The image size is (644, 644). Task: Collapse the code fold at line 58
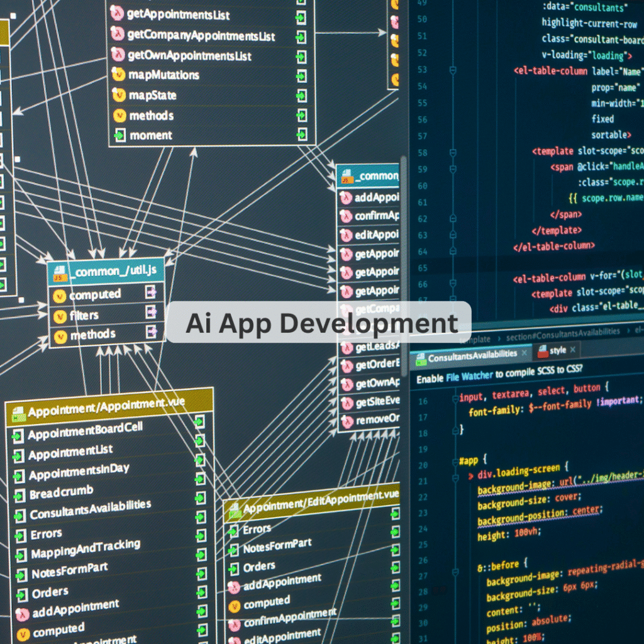pos(452,152)
